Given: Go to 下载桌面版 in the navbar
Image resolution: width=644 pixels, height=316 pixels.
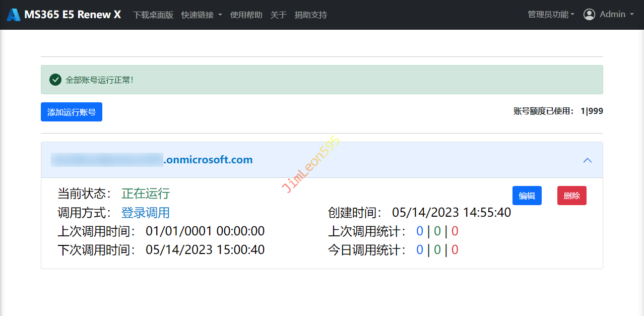Looking at the screenshot, I should (153, 15).
